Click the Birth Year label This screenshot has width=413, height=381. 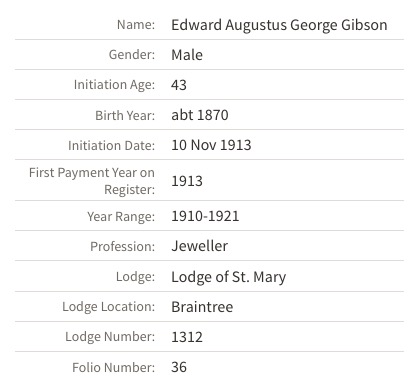point(125,115)
